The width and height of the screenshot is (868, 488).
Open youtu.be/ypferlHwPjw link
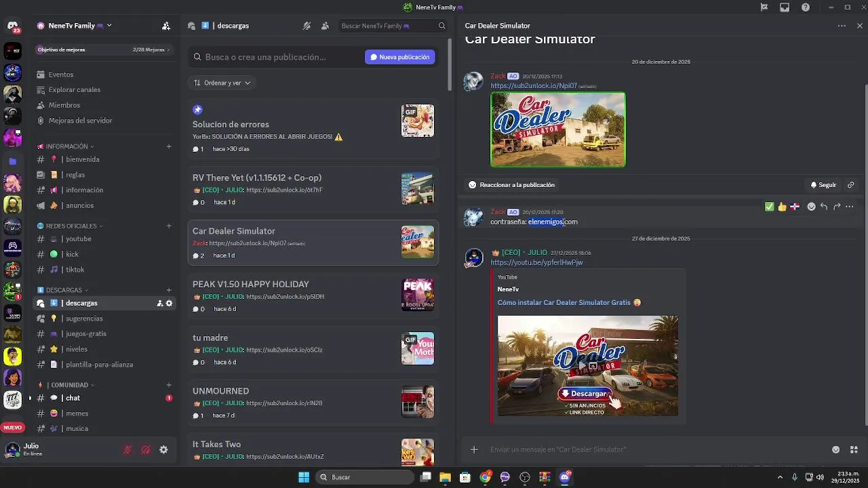coord(536,262)
